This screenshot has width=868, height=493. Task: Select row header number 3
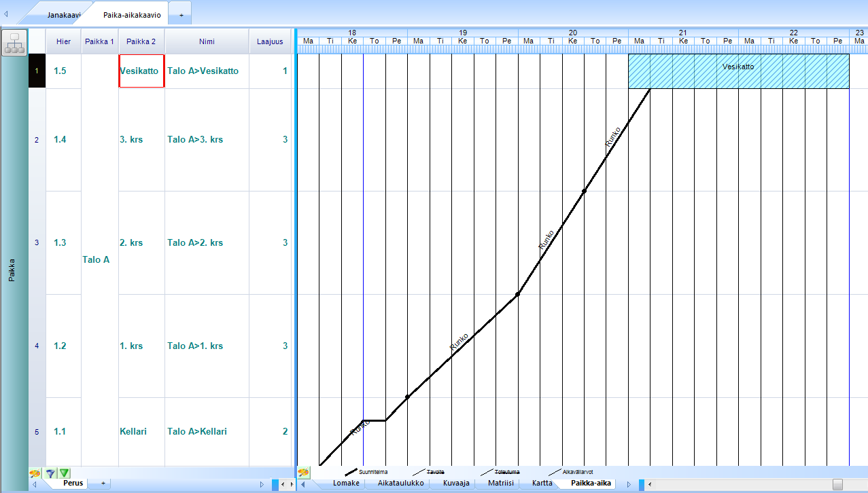pyautogui.click(x=37, y=243)
